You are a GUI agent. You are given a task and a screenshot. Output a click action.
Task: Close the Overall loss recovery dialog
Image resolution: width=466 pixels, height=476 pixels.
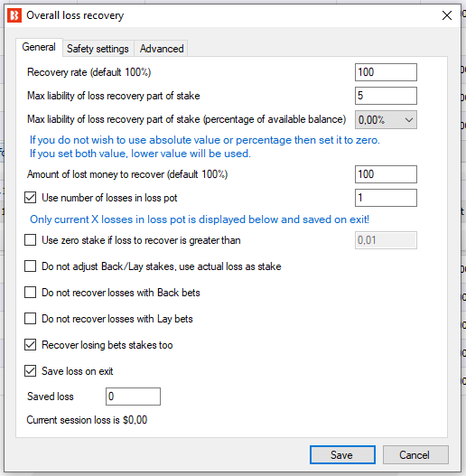tap(446, 15)
